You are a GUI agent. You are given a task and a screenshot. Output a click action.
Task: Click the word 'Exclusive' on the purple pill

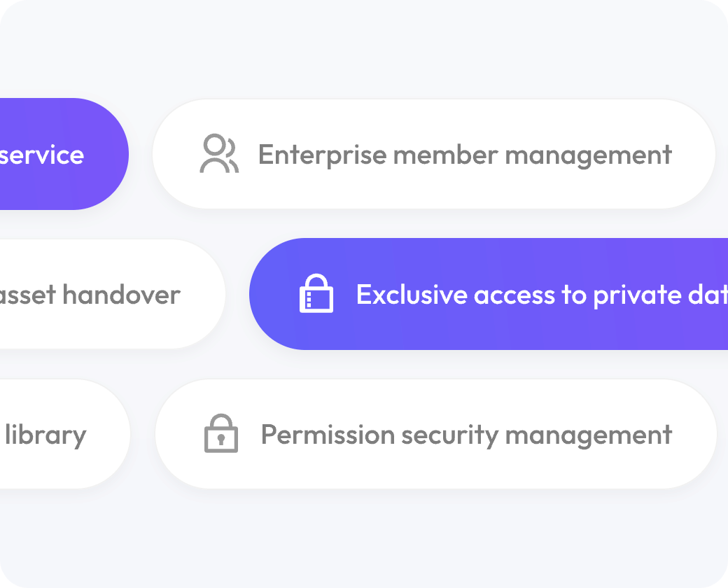point(411,295)
